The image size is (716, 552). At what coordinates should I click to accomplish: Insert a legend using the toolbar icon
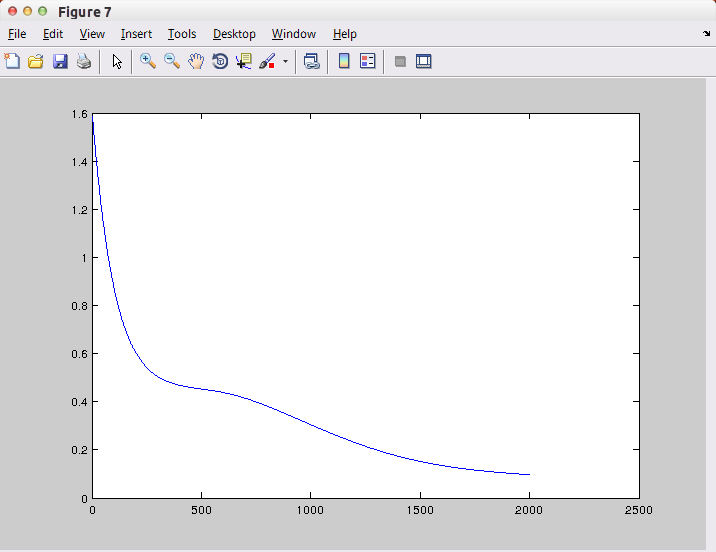tap(368, 61)
